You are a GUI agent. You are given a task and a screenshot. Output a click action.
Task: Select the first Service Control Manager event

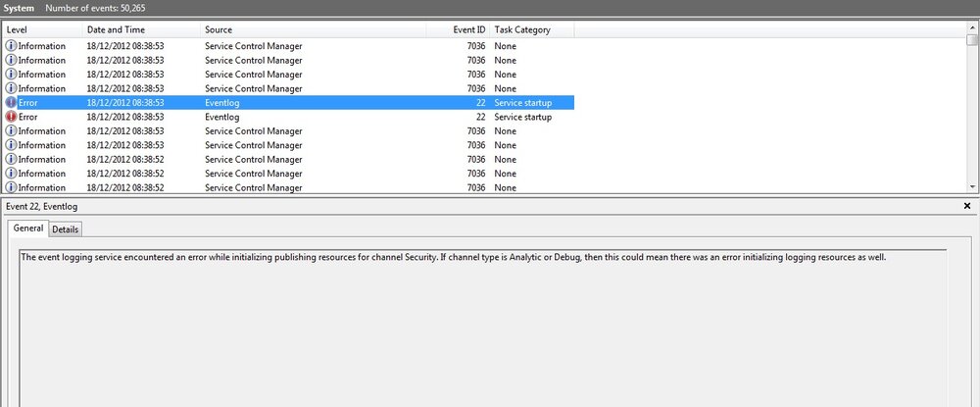(288, 46)
